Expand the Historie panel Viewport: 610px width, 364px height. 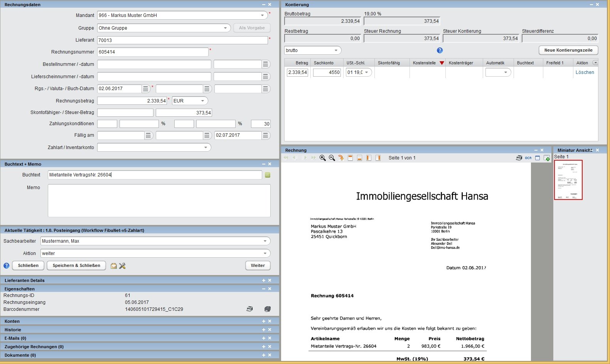264,330
